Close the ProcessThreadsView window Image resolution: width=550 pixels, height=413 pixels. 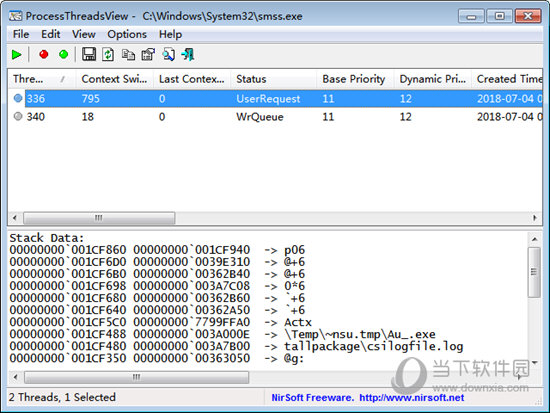[528, 16]
